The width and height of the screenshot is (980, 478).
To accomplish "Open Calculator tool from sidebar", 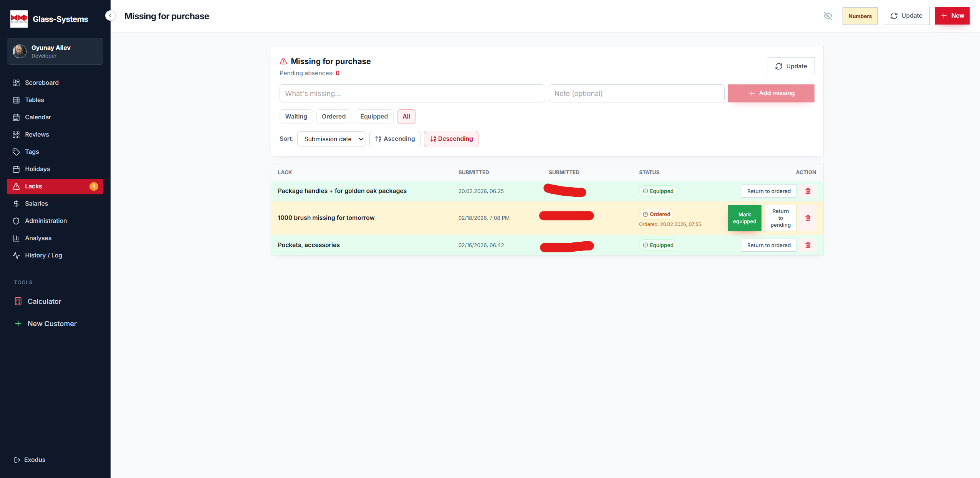I will 44,302.
